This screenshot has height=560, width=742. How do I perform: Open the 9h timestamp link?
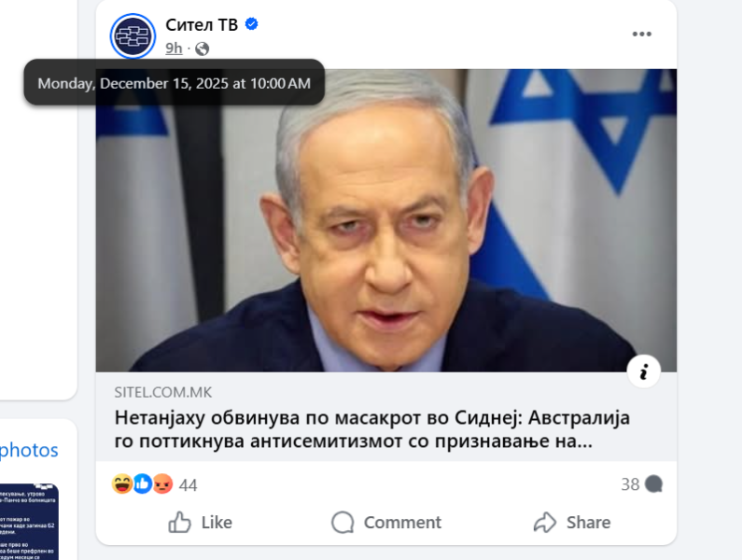174,49
